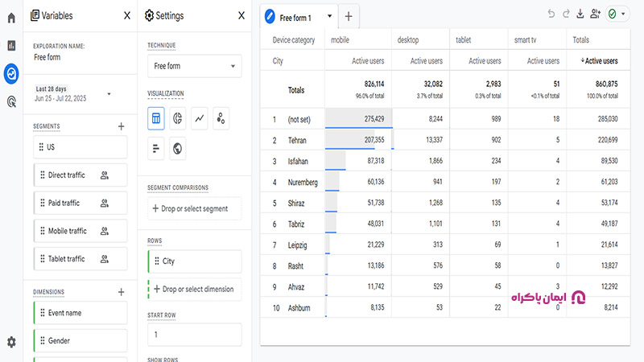644x362 pixels.
Task: Click mobile value 207,355 for Tehran
Action: (x=374, y=140)
